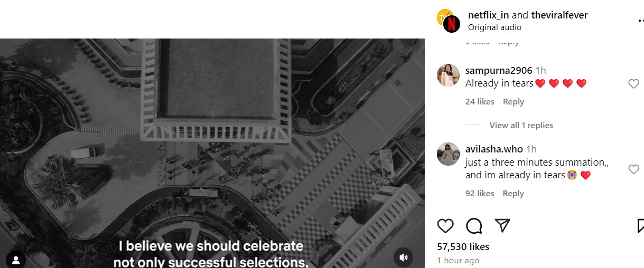Viewport: 644px width, 268px height.
Task: Save the post with the bookmark icon
Action: pyautogui.click(x=640, y=226)
